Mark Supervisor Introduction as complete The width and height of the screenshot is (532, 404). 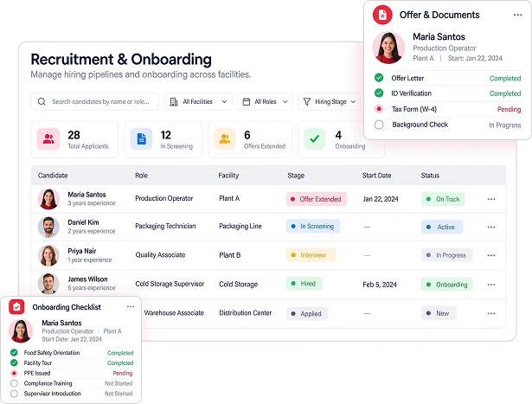click(14, 394)
